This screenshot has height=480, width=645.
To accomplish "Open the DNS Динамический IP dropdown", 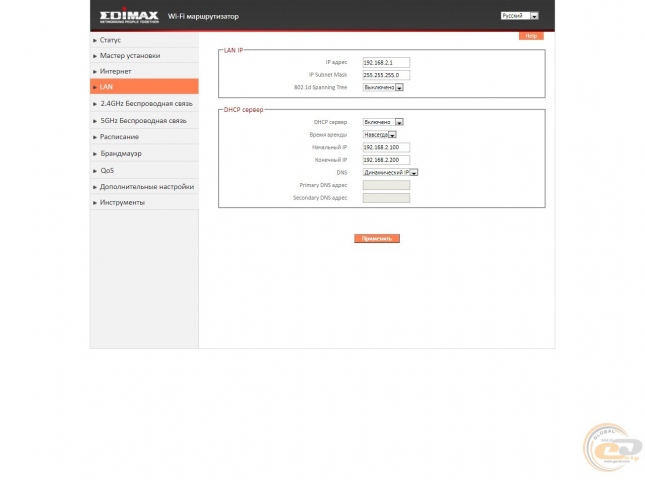I will point(390,172).
